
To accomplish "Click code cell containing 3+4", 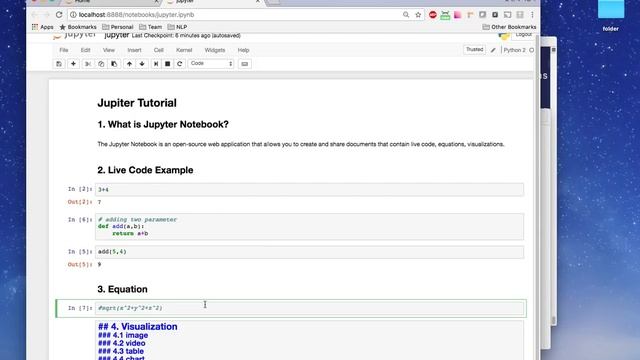I will point(309,190).
